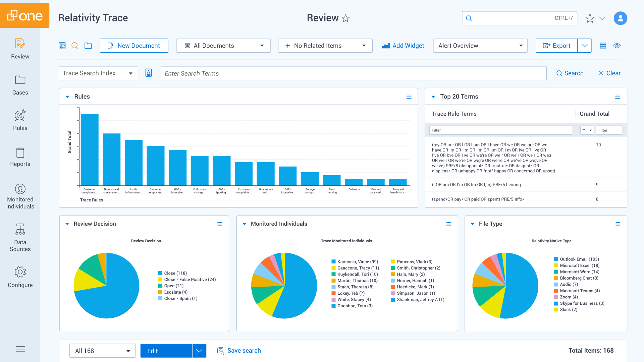Click the tallest bar in Rules chart
The image size is (644, 362).
tap(90, 149)
